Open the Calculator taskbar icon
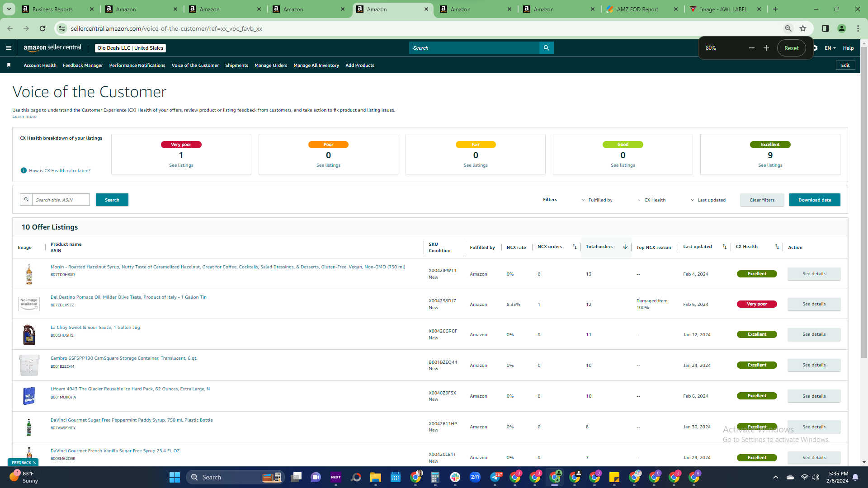This screenshot has width=868, height=488. tap(435, 477)
